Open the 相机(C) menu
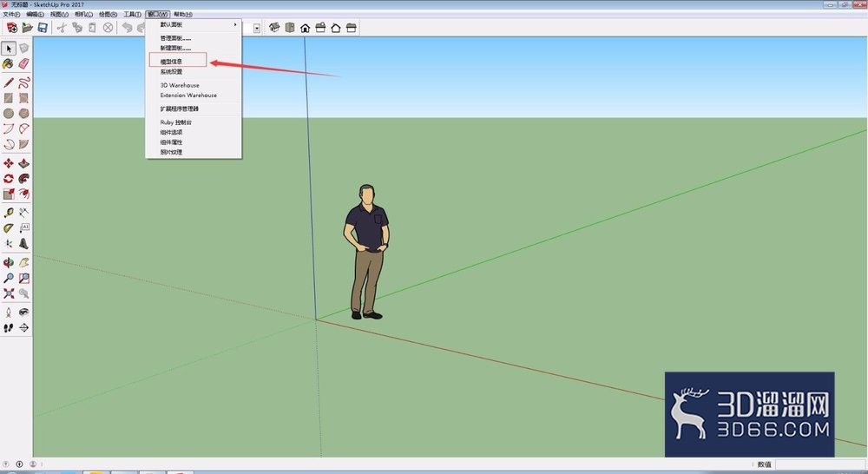 pyautogui.click(x=83, y=15)
